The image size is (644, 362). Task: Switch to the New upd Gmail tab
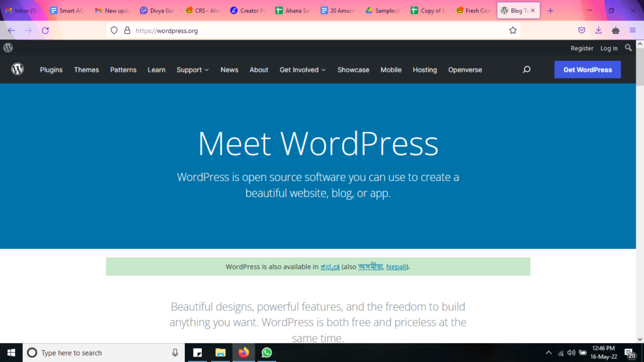tap(112, 11)
